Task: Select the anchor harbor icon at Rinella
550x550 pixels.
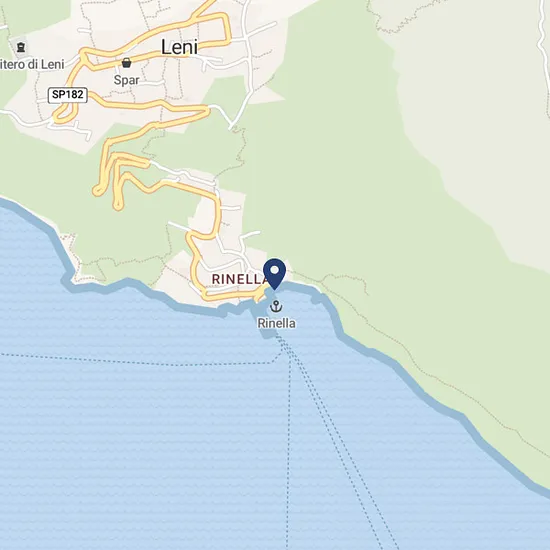Action: [276, 307]
